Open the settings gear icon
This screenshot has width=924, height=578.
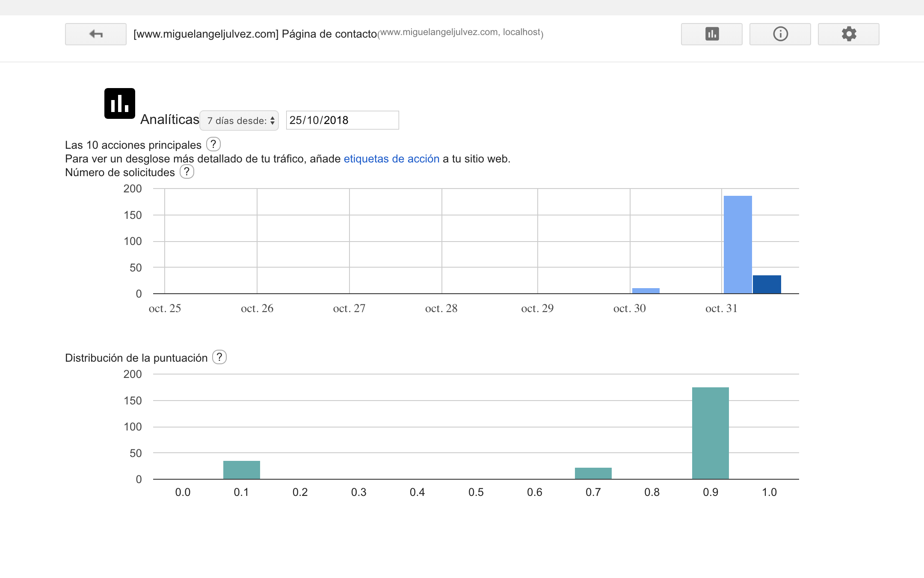coord(848,34)
